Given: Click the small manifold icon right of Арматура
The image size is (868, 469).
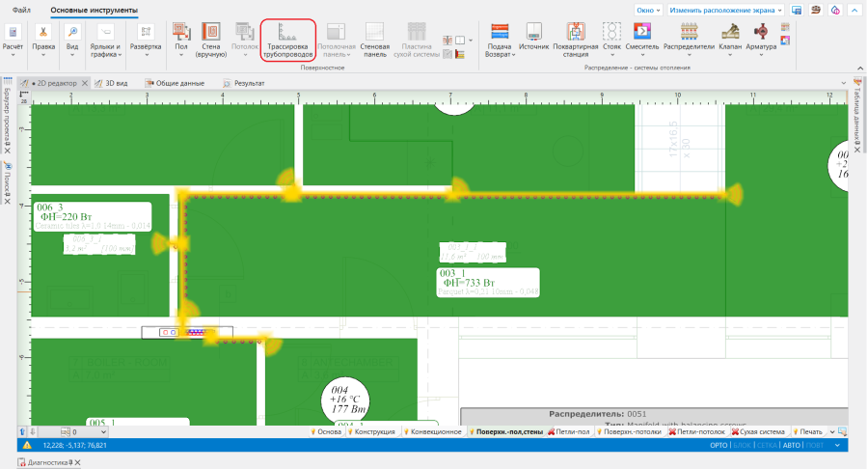Looking at the screenshot, I should (785, 27).
